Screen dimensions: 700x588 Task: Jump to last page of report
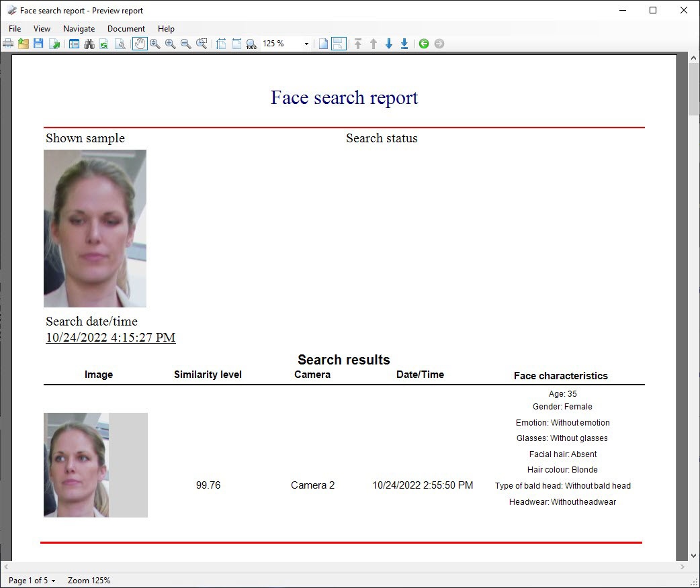click(x=404, y=44)
